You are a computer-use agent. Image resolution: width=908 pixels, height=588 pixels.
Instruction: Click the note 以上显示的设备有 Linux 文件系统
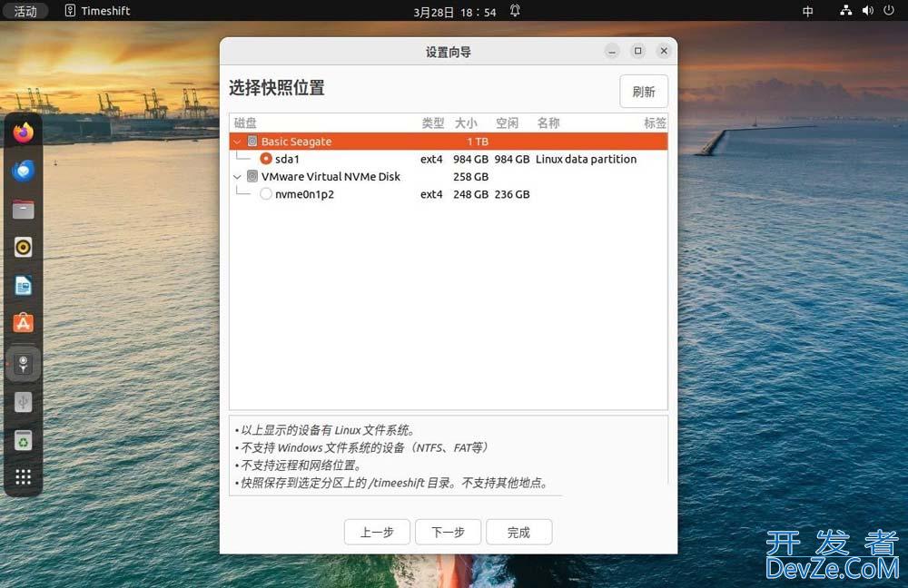[325, 430]
